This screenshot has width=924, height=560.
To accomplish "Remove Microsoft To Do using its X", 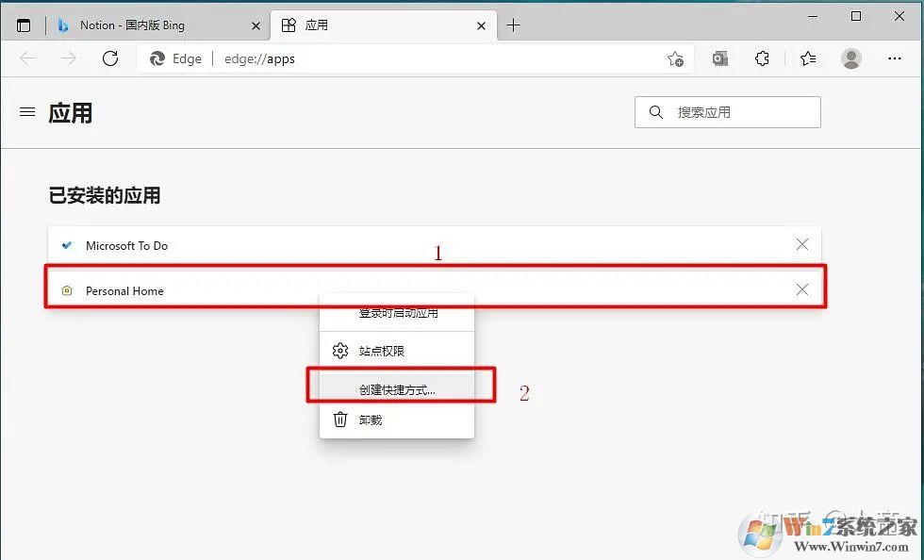I will (x=802, y=244).
